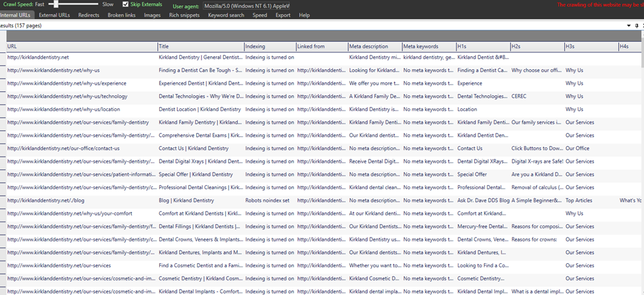Click the red crawling warning message

coord(600,5)
